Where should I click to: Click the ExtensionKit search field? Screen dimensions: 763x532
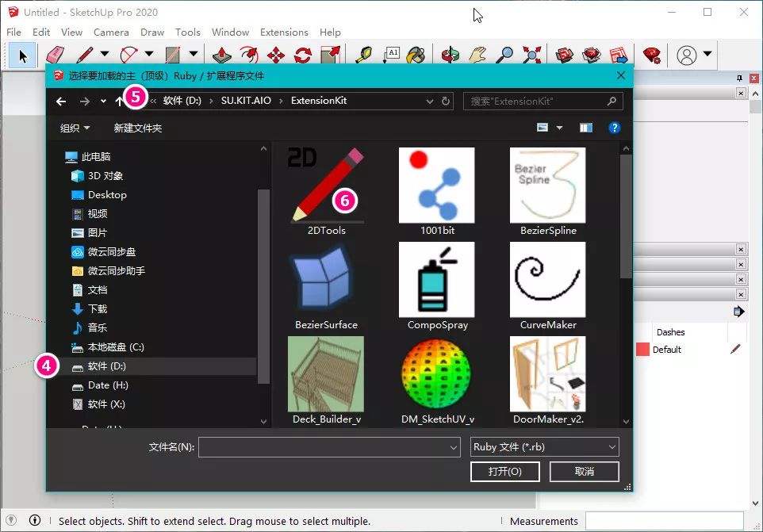click(543, 101)
